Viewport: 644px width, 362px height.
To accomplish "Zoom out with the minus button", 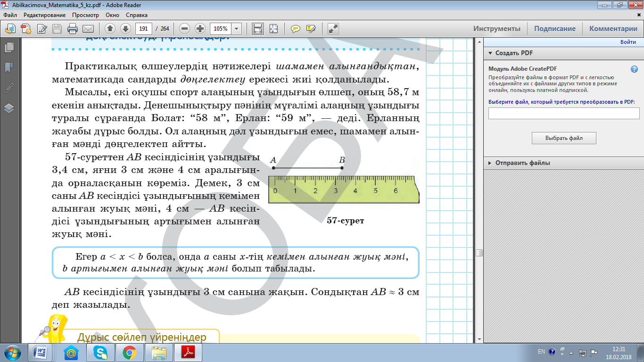I will [x=184, y=29].
